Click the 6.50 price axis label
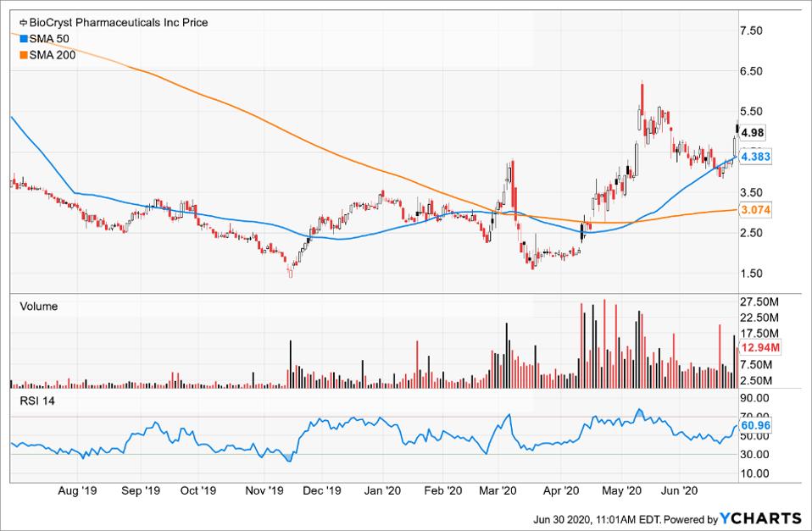The height and width of the screenshot is (531, 812). pyautogui.click(x=752, y=71)
